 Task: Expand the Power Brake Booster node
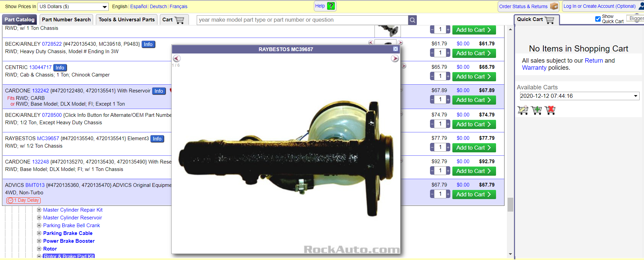point(39,241)
